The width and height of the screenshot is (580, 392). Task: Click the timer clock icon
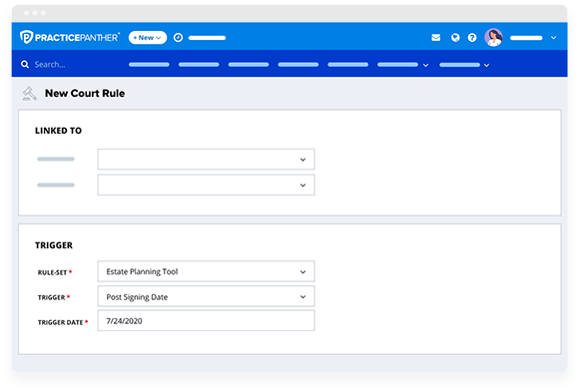point(178,38)
